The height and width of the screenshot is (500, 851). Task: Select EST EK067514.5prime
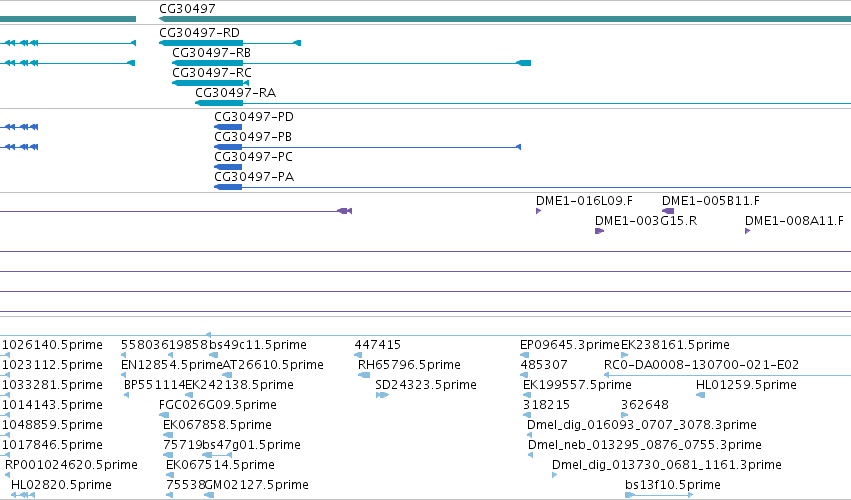point(220,465)
